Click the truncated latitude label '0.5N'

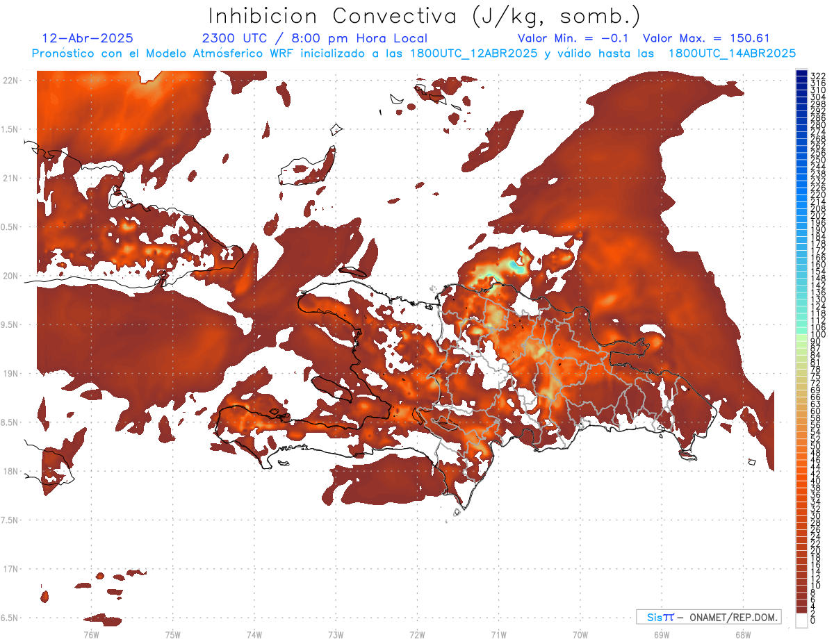tap(10, 227)
